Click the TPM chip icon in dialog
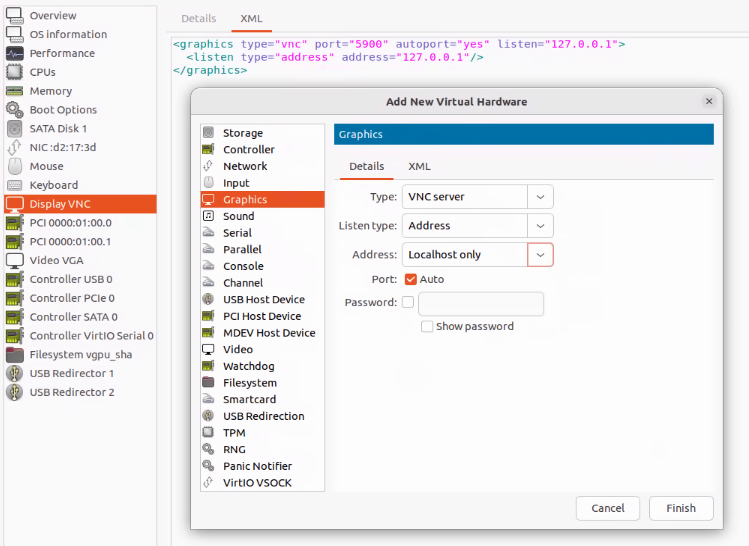Viewport: 749px width, 546px height. 208,432
